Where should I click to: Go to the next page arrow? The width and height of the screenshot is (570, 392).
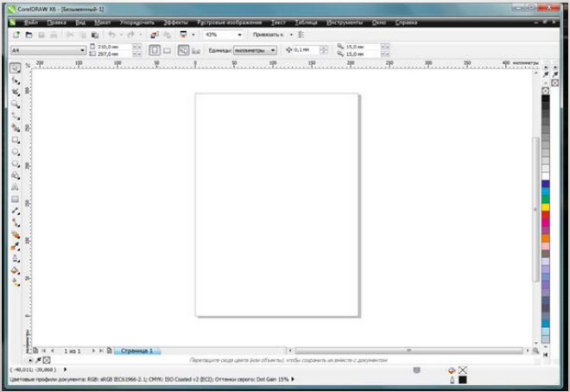click(x=93, y=351)
